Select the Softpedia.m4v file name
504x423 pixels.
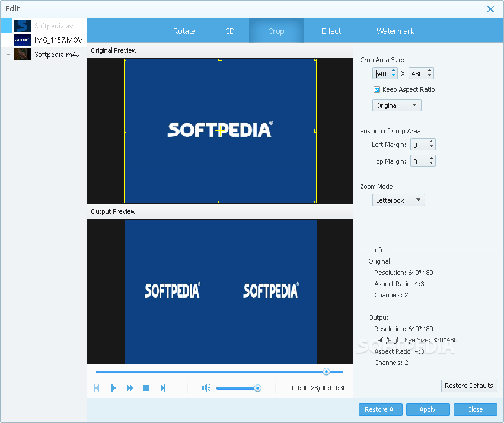pyautogui.click(x=57, y=55)
